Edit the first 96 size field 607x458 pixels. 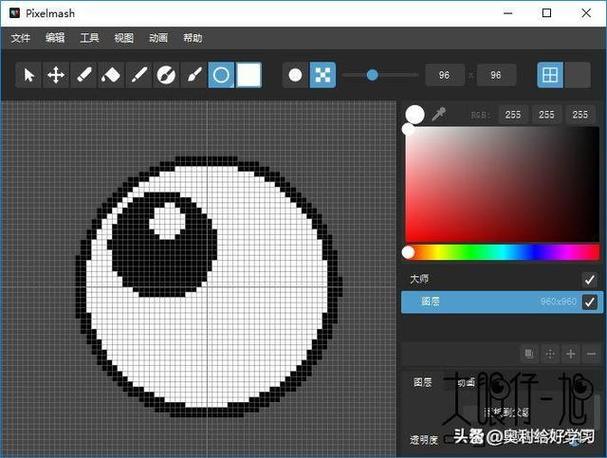(444, 75)
